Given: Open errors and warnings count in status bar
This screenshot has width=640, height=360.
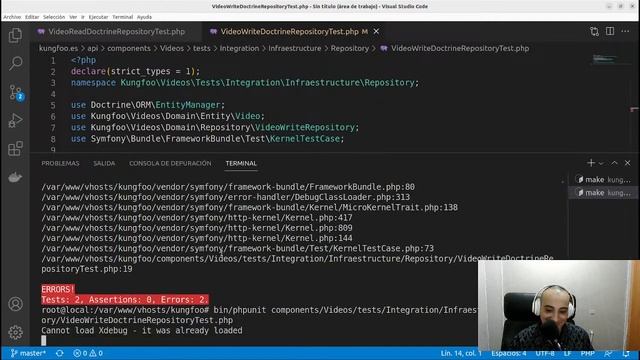Looking at the screenshot, I should point(88,353).
